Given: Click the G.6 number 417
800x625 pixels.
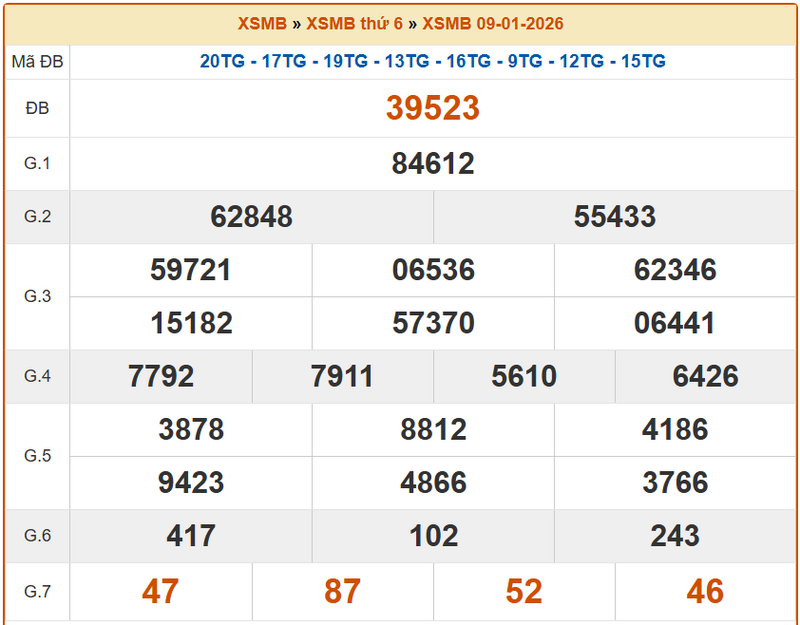Looking at the screenshot, I should pyautogui.click(x=191, y=536).
